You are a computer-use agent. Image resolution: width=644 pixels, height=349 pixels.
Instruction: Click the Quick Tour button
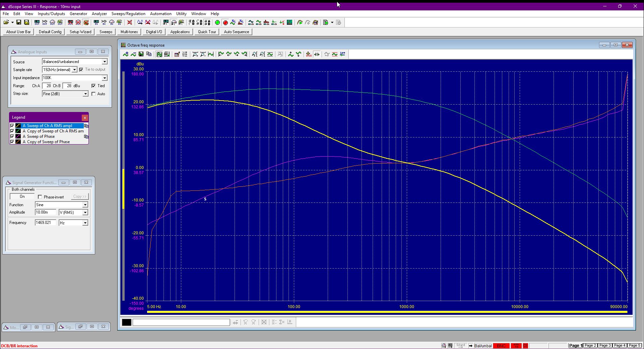pos(207,32)
